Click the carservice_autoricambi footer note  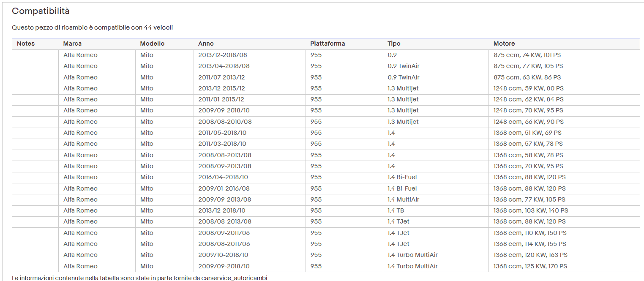point(139,278)
